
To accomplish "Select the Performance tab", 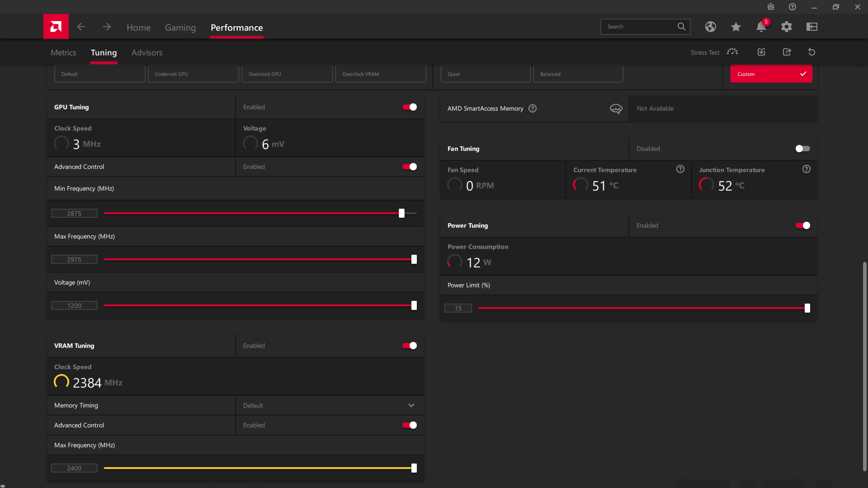I will [237, 28].
